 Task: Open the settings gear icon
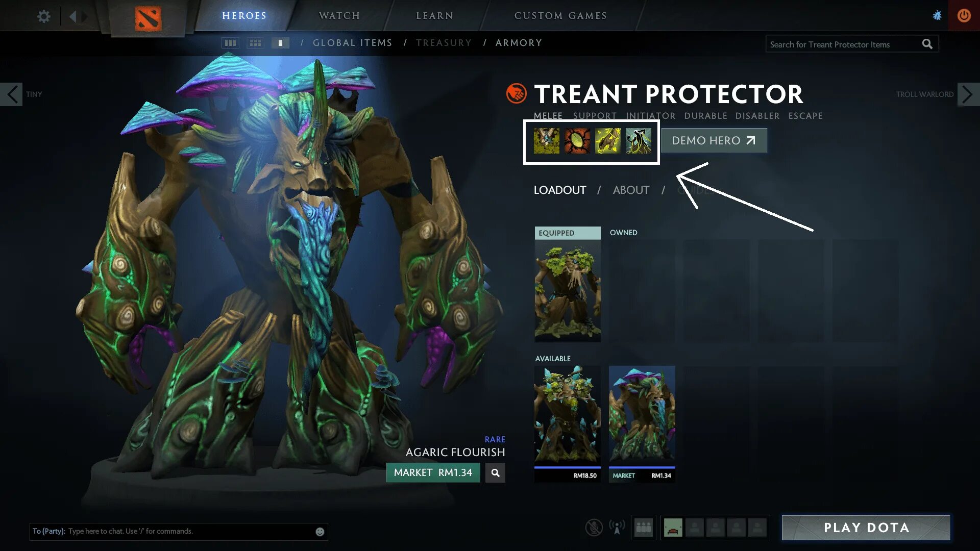44,16
